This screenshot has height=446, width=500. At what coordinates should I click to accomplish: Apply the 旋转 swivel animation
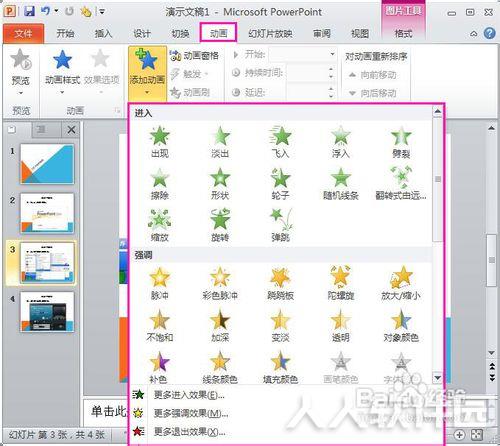pyautogui.click(x=220, y=226)
